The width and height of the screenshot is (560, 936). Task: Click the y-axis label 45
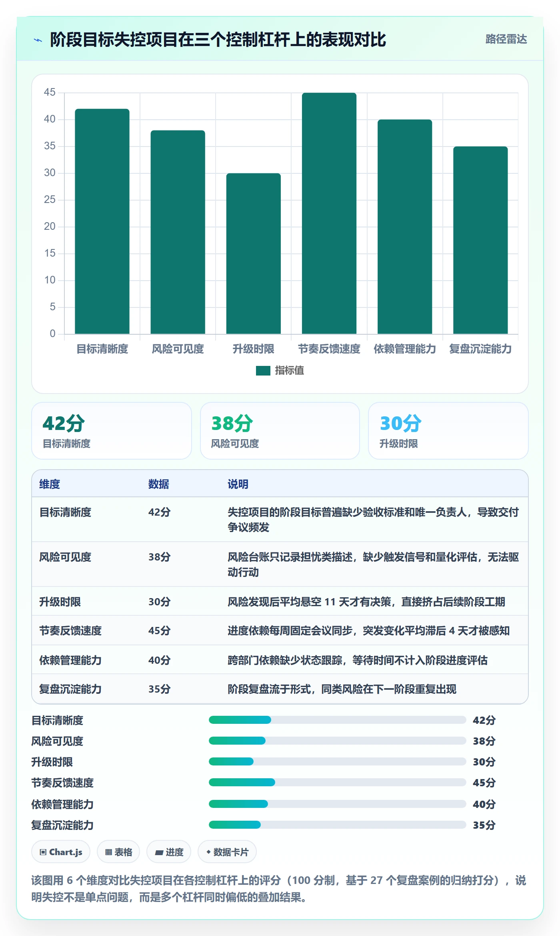(x=50, y=92)
